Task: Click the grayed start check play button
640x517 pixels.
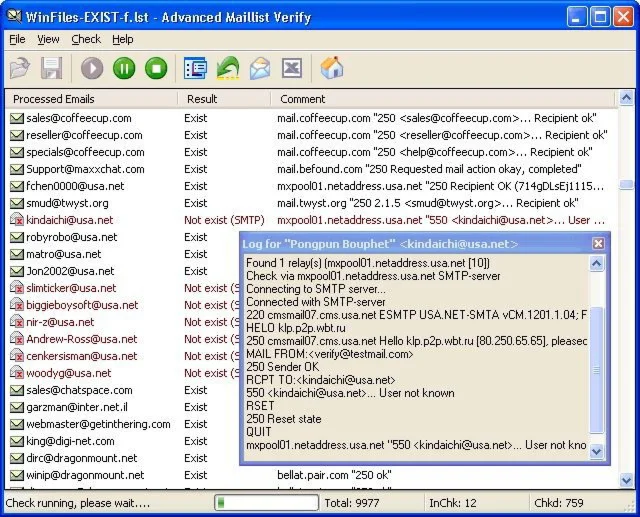Action: coord(92,68)
